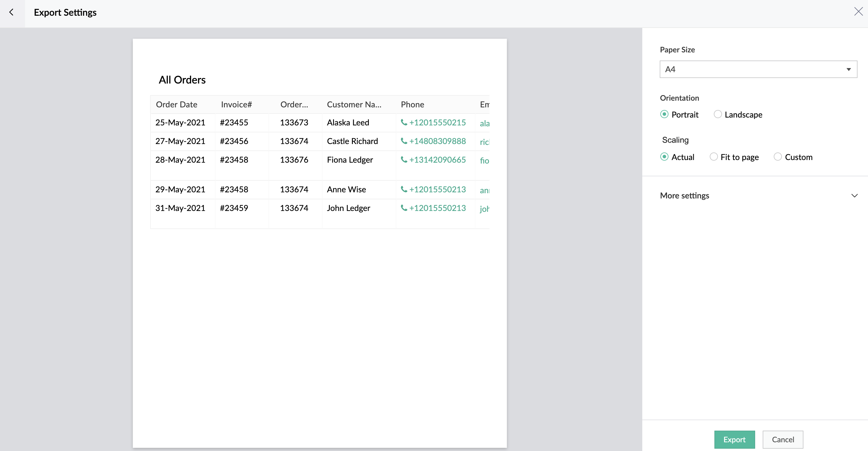Viewport: 868px width, 451px height.
Task: Click phone icon for Fiona Ledger
Action: (x=404, y=159)
